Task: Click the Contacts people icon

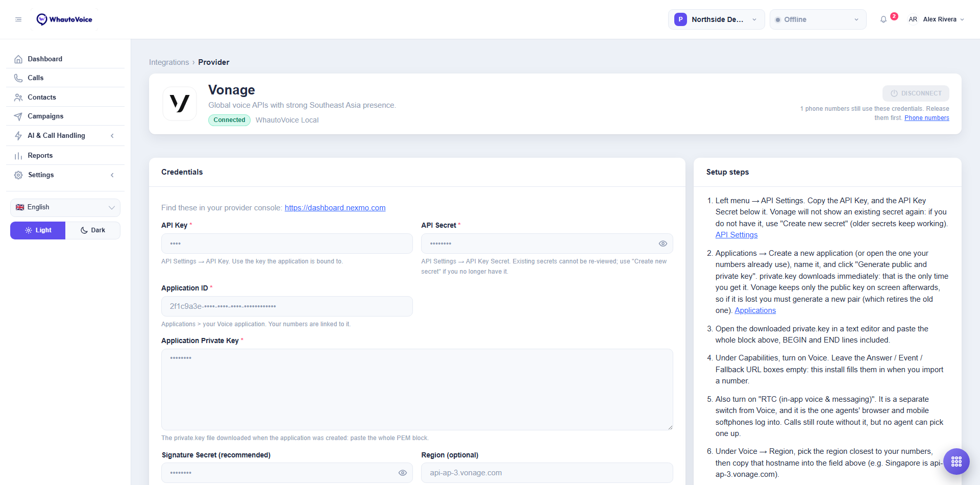Action: 18,98
